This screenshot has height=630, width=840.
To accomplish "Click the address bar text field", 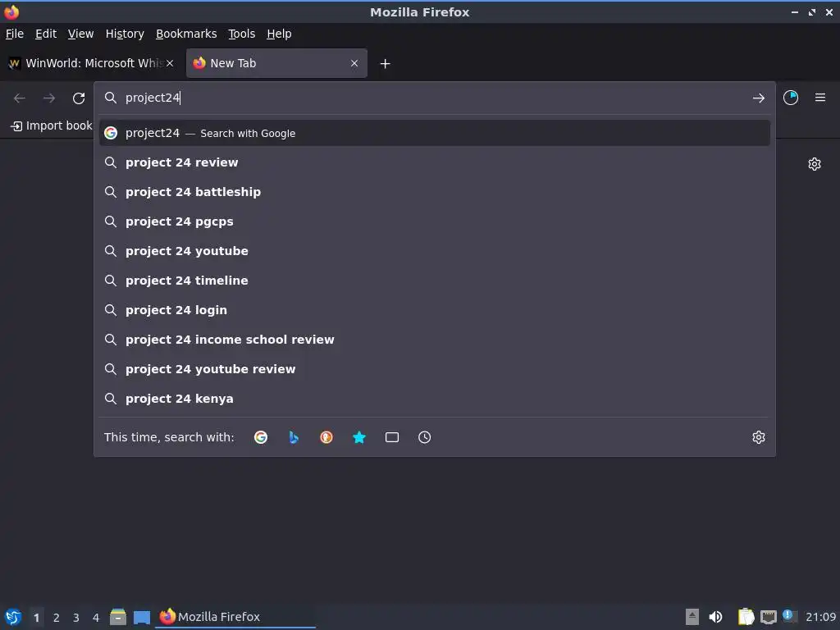I will [434, 98].
